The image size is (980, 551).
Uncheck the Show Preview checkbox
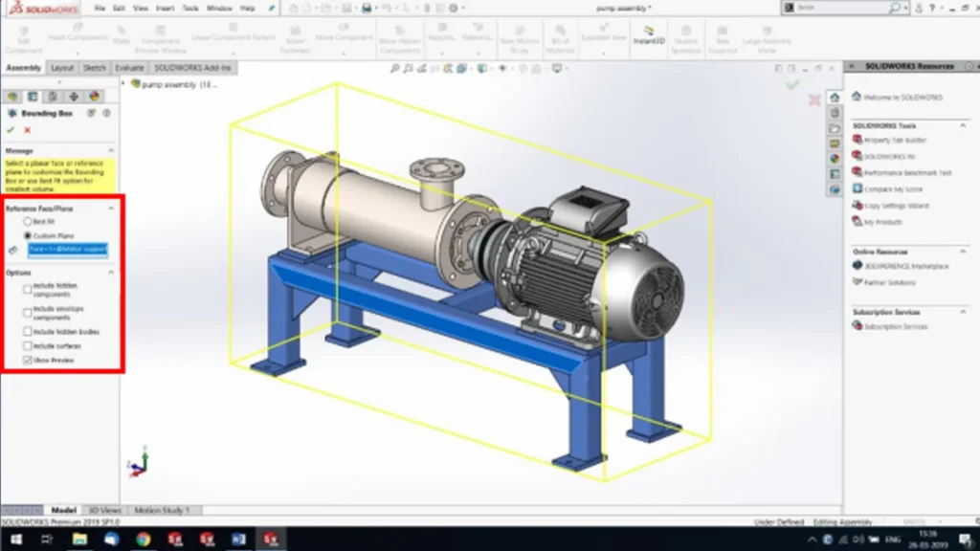point(28,360)
